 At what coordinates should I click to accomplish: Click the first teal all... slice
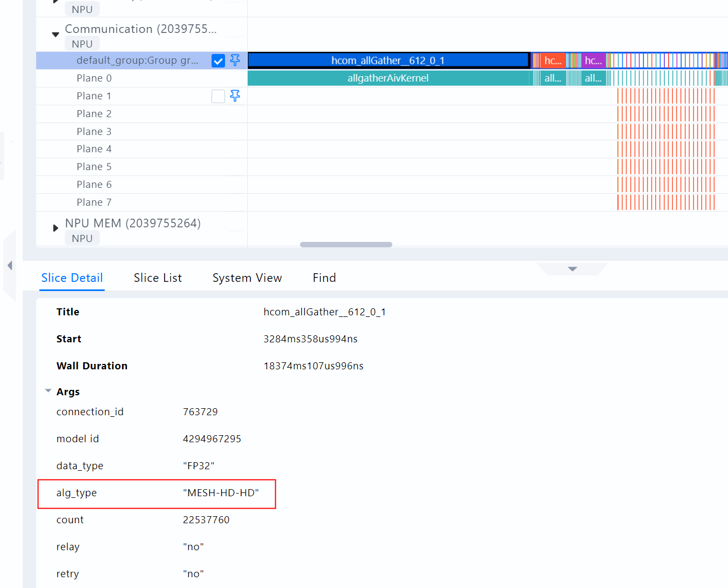point(553,78)
